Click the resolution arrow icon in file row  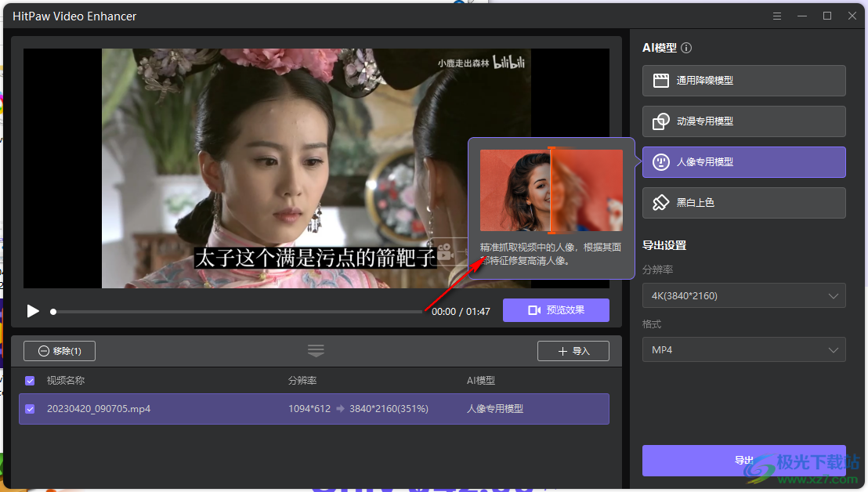pos(341,409)
